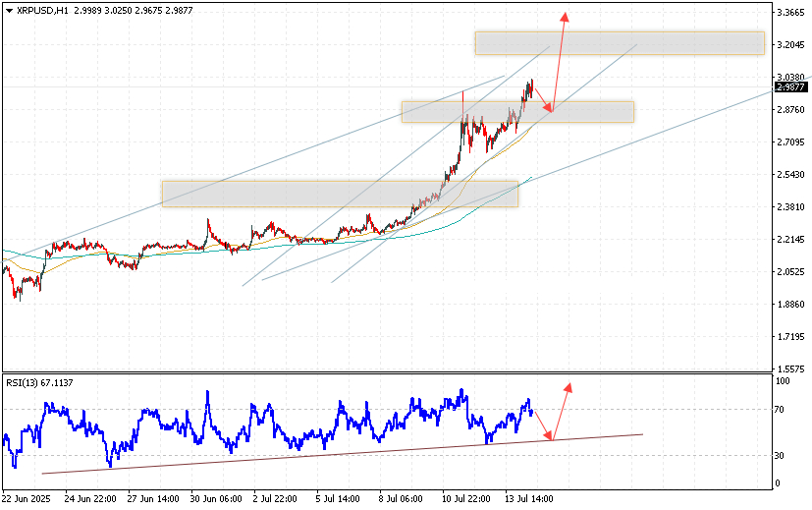The image size is (812, 510).
Task: Click the 22 Jun 2025 date label
Action: pos(27,499)
